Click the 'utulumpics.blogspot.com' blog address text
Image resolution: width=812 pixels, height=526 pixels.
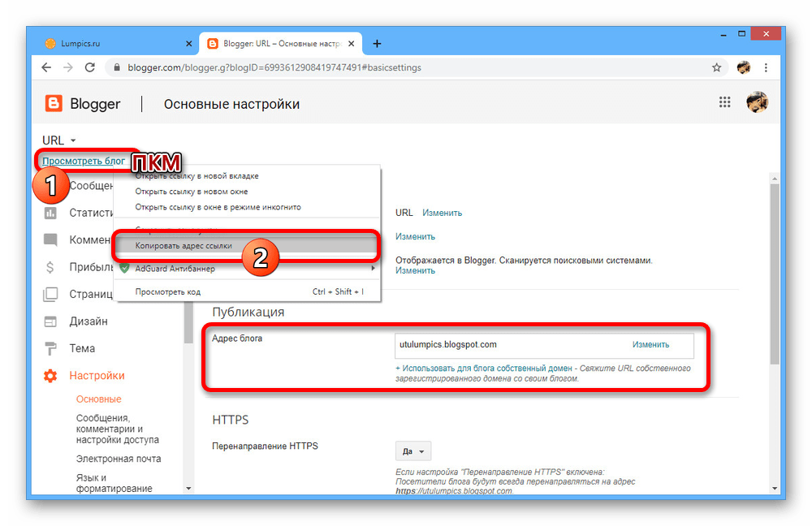coord(448,344)
